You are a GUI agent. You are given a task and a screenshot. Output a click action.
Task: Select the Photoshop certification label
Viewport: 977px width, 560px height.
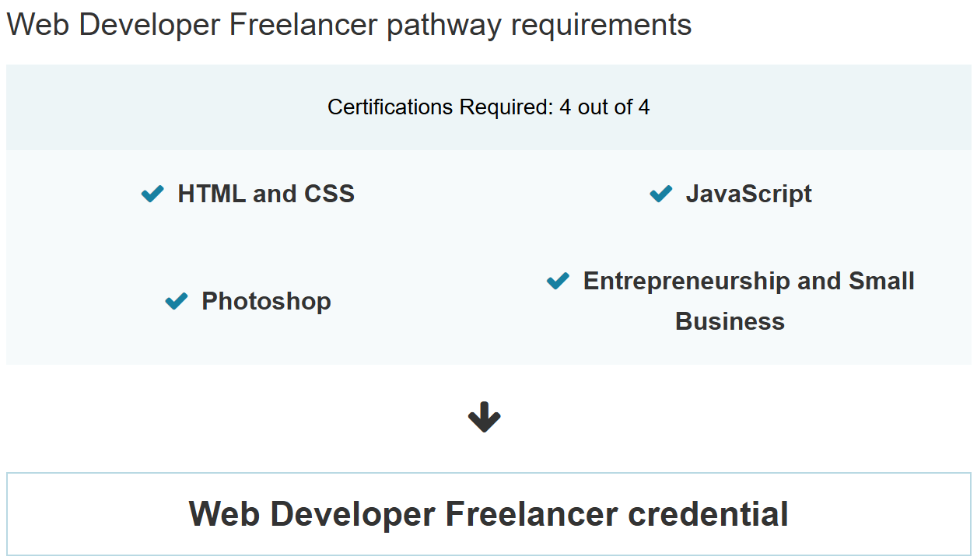coord(266,301)
